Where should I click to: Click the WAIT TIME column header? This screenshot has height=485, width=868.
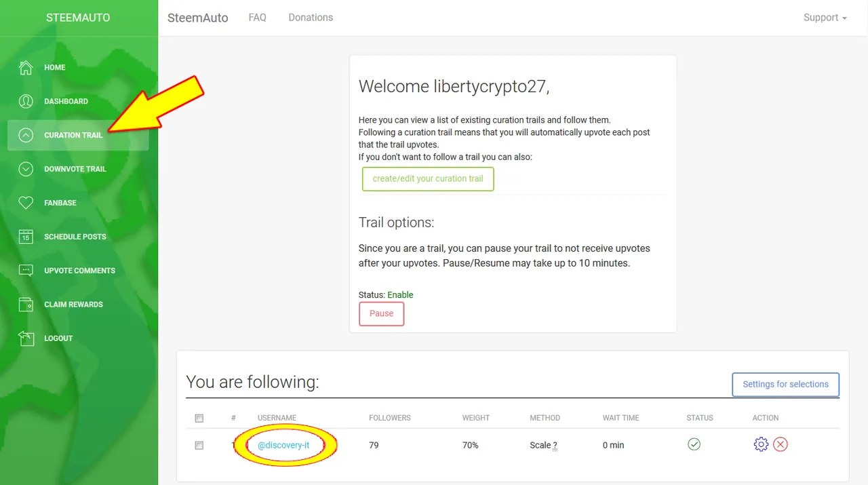(x=621, y=418)
